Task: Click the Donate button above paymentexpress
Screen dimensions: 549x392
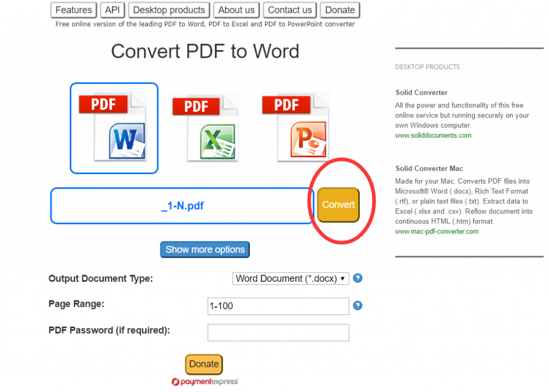Action: (x=204, y=364)
